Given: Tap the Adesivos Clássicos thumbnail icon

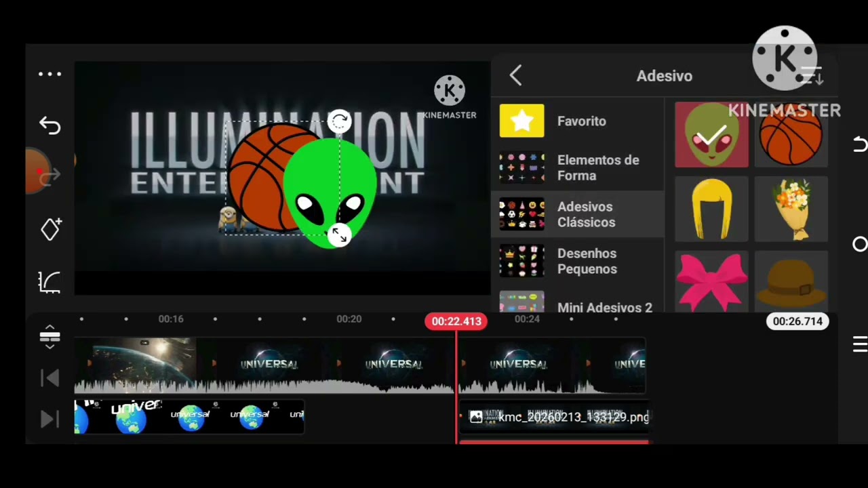Looking at the screenshot, I should click(x=521, y=214).
